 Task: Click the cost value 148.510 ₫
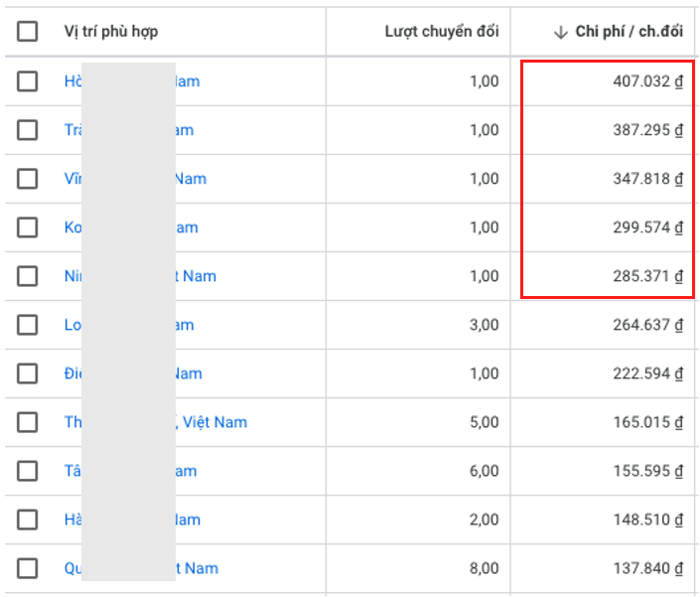coord(647,520)
